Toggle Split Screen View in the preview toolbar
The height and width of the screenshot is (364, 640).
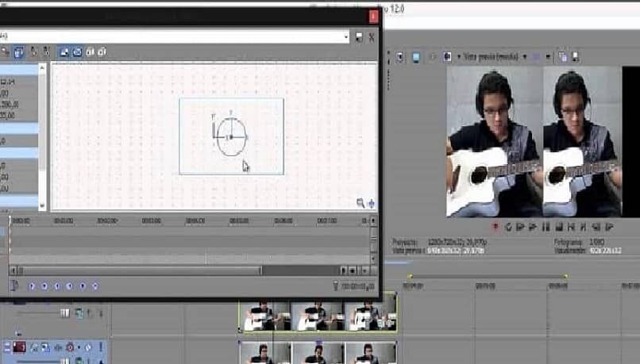pos(447,57)
